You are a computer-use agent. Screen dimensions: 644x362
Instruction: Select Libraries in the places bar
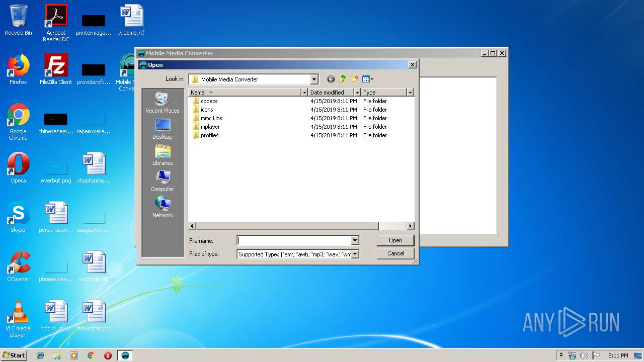[162, 155]
